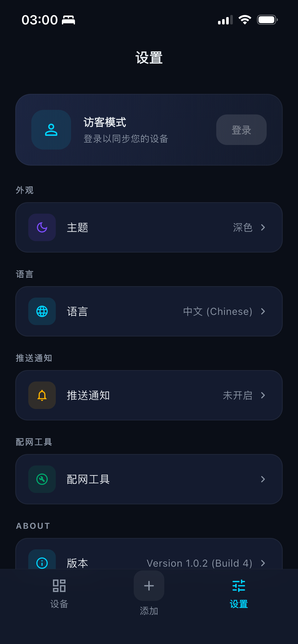Tap the 推送通知 row label
298x644 pixels.
click(88, 395)
